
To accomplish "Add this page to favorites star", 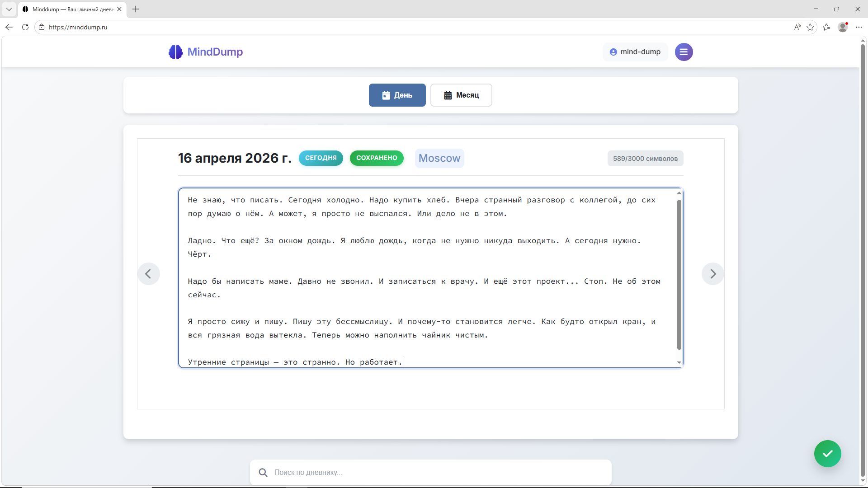I will click(x=810, y=27).
